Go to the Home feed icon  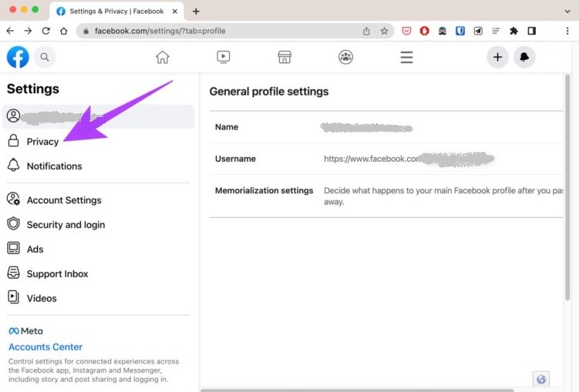[x=163, y=57]
